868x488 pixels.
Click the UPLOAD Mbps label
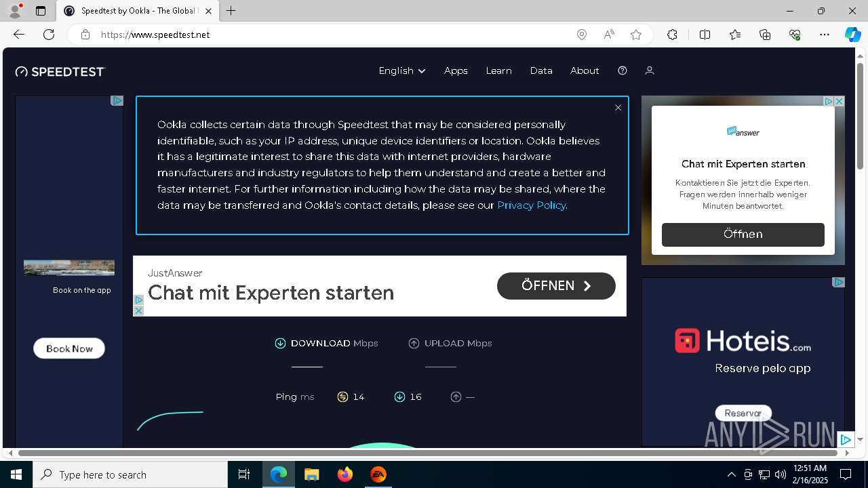[x=458, y=344]
